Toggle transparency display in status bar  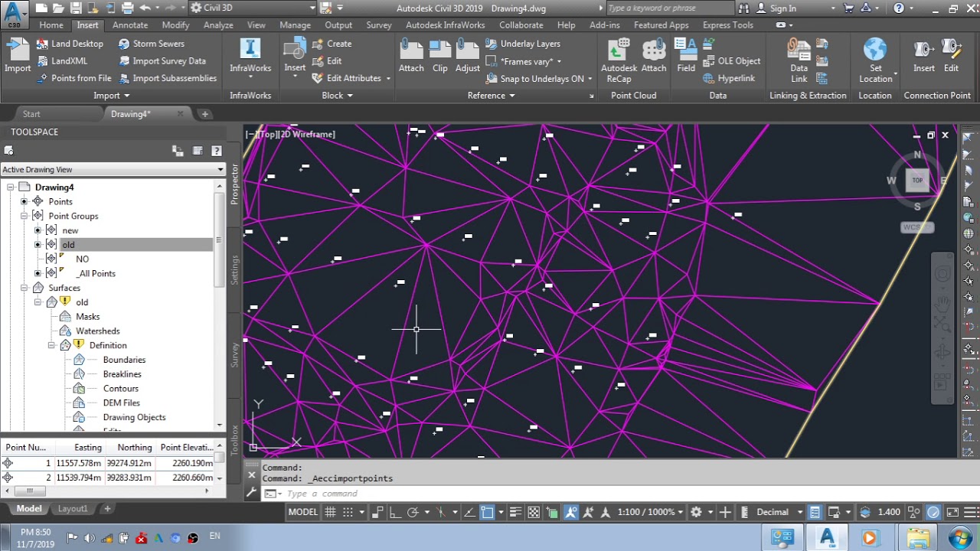click(x=534, y=512)
